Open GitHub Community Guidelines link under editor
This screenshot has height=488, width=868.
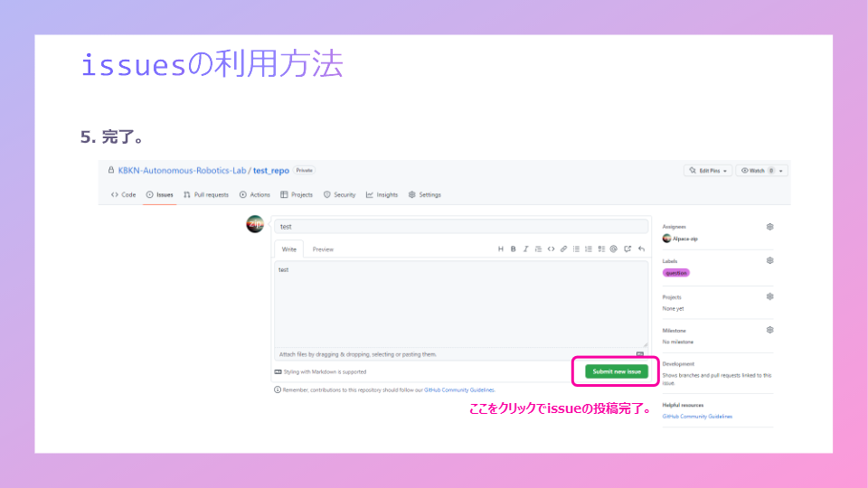(459, 390)
